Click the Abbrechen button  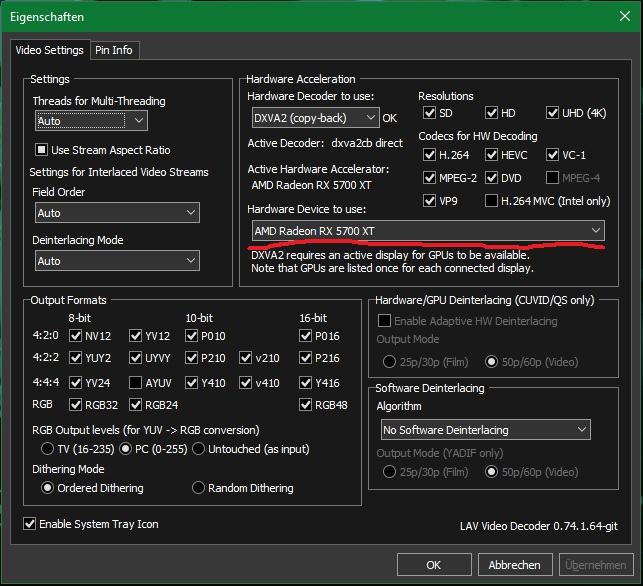point(515,565)
